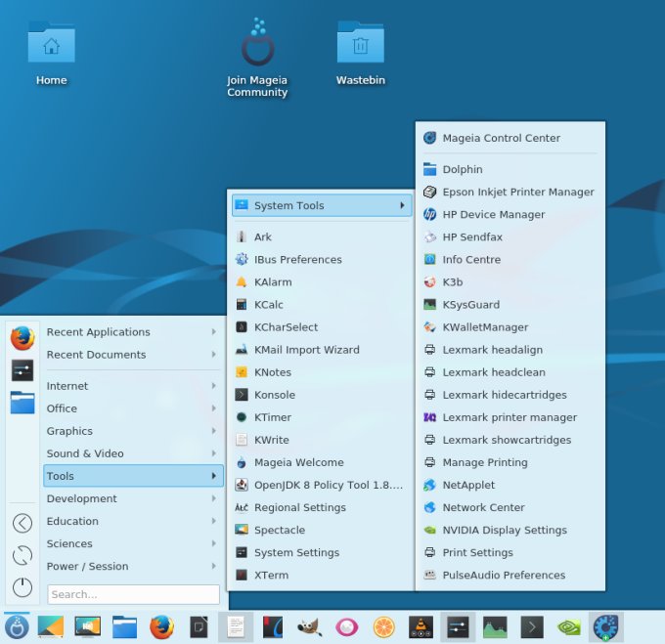
Task: Click the Mageia application launcher button
Action: [16, 626]
